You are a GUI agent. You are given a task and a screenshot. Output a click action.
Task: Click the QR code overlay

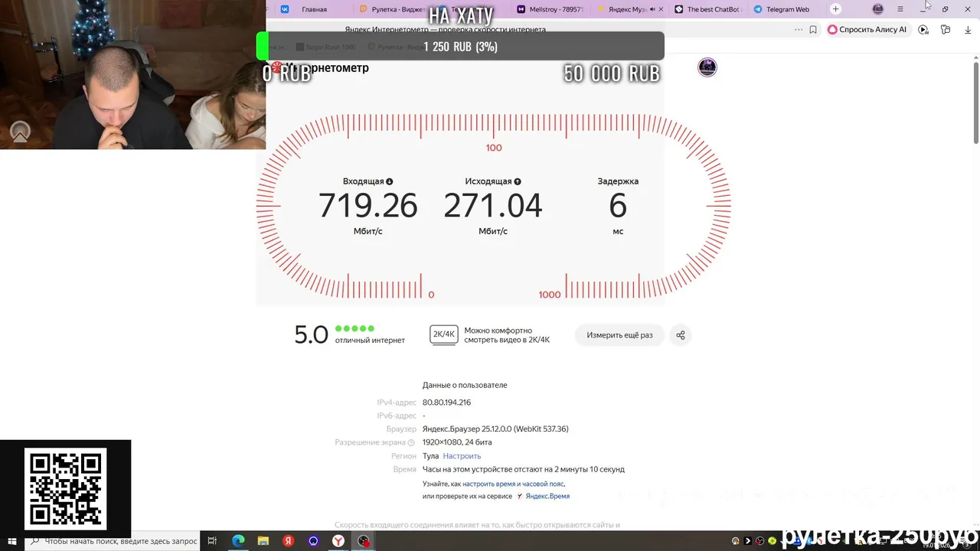point(66,488)
